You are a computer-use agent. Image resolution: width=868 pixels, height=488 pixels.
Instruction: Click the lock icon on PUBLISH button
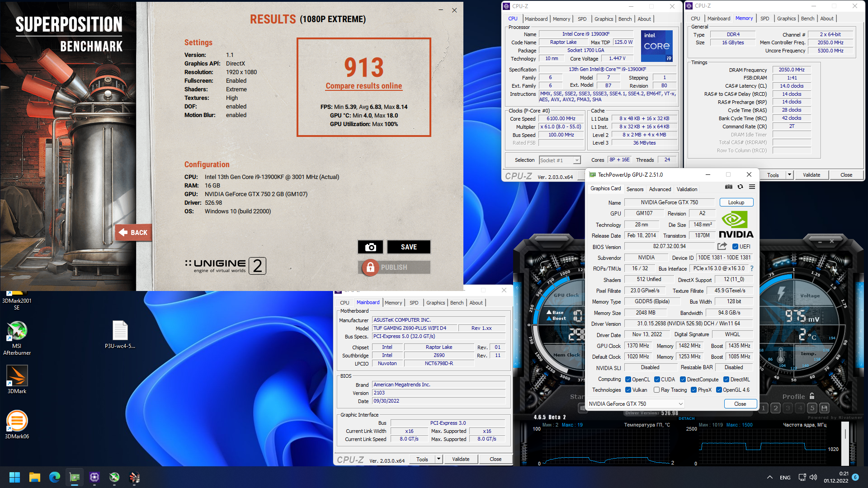click(370, 267)
